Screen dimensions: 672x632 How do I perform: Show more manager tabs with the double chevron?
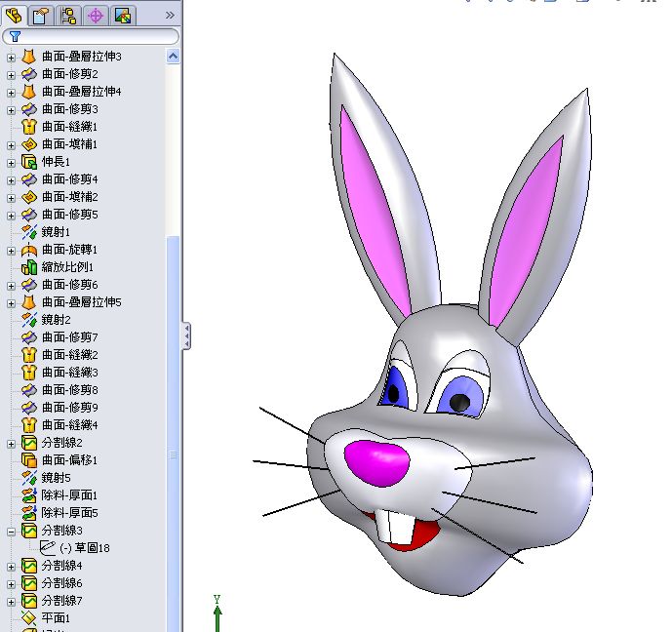point(170,16)
